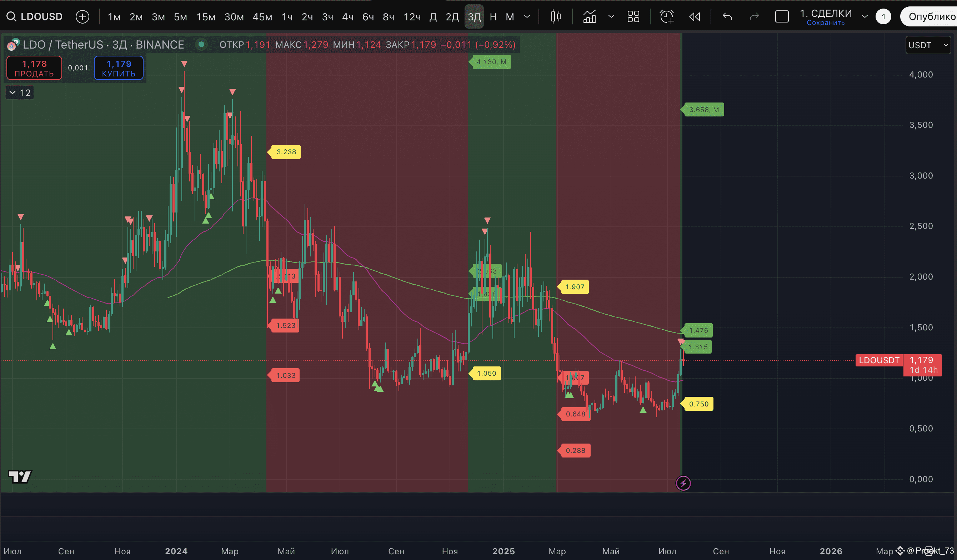The width and height of the screenshot is (957, 560).
Task: Switch to 2м timeframe
Action: pos(136,17)
